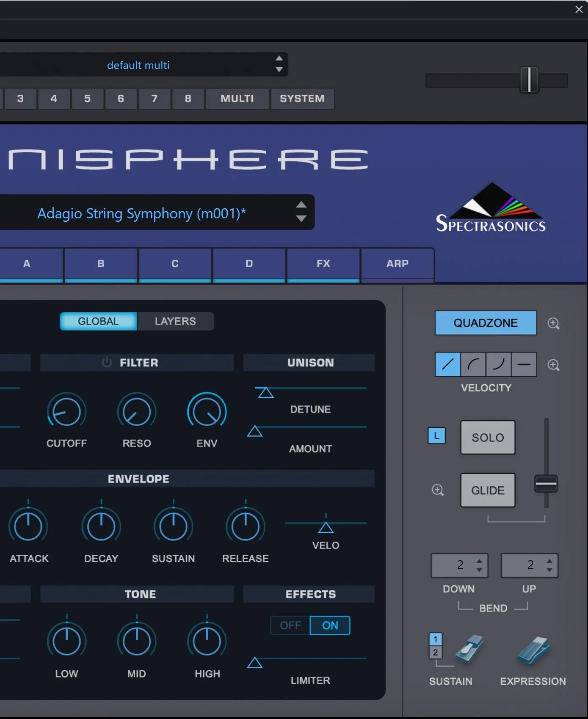Switch to Global view
This screenshot has height=719, width=588.
[98, 321]
